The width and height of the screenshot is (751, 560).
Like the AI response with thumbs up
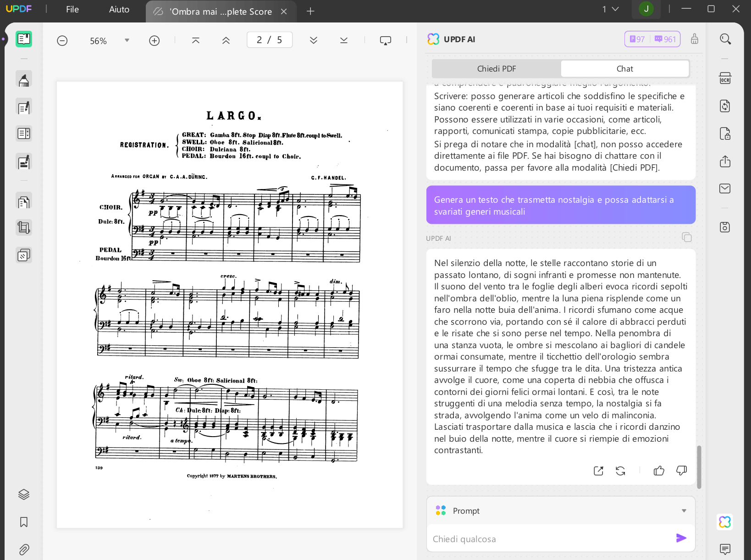(659, 471)
